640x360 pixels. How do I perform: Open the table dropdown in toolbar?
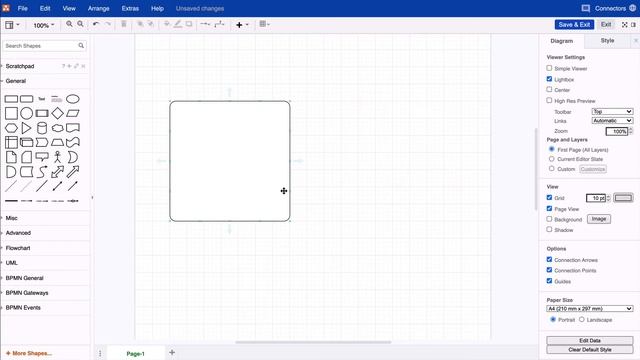point(264,24)
